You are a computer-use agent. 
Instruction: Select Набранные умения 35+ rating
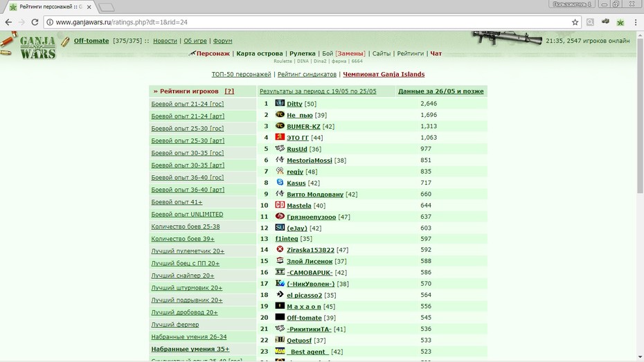coord(190,349)
